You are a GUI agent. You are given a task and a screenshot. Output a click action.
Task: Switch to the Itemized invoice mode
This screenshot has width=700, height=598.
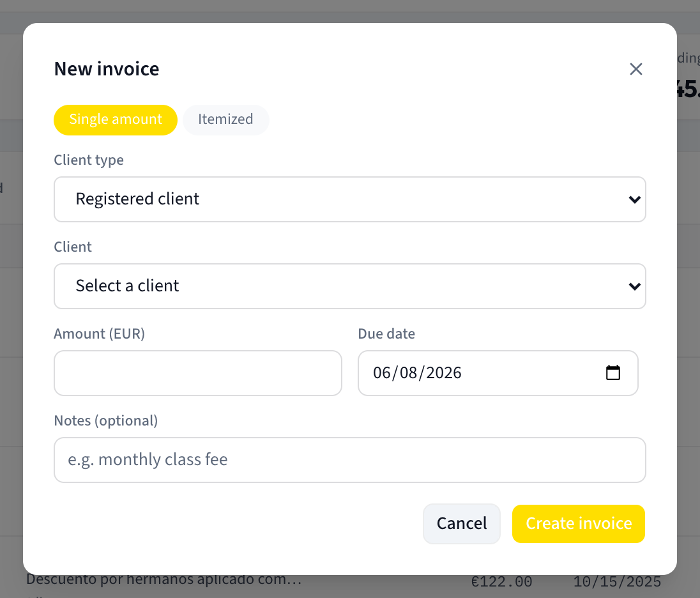coord(225,119)
